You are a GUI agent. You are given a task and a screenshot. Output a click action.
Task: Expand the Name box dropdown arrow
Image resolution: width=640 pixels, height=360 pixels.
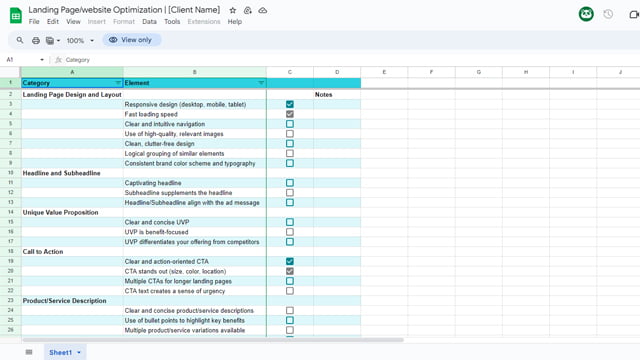point(42,60)
